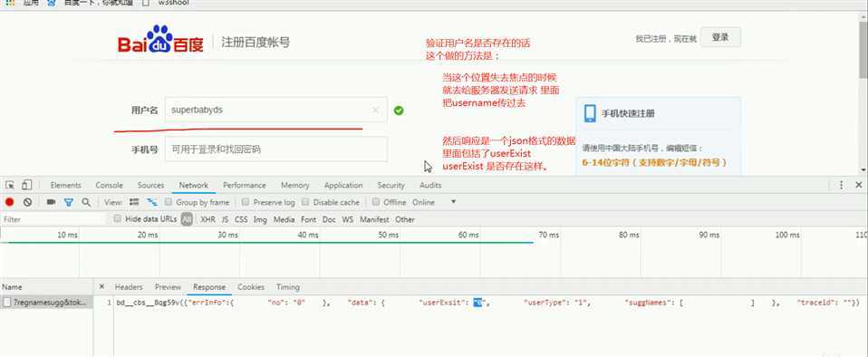The image size is (868, 357).
Task: Open the Elements tab
Action: tap(65, 185)
